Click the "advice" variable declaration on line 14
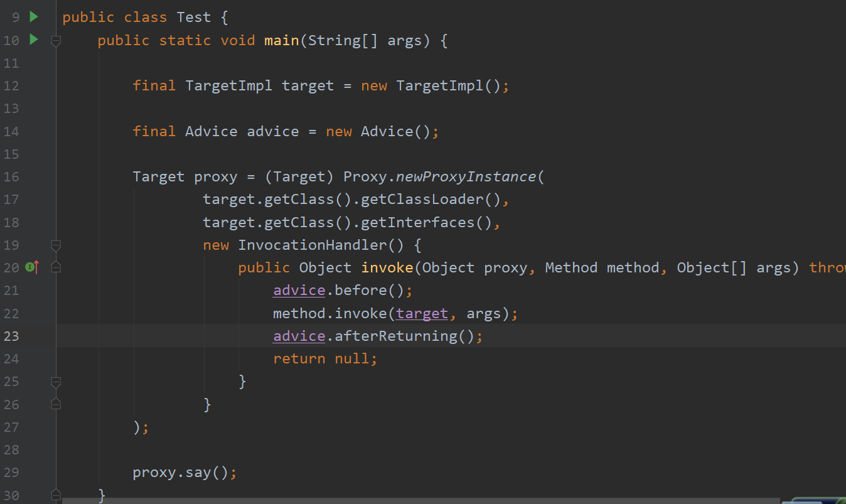 (x=273, y=131)
